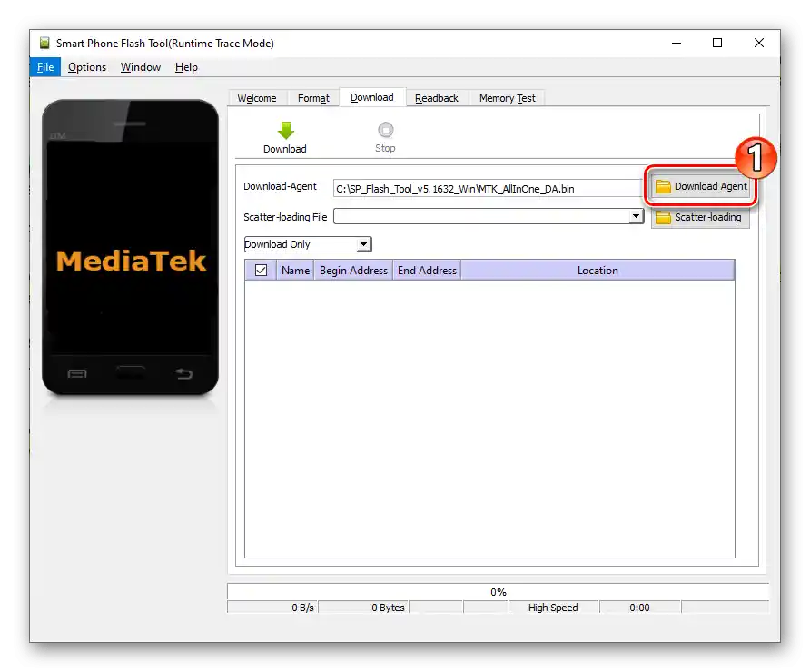Click the folder icon on Scatter-loading button

(x=662, y=217)
